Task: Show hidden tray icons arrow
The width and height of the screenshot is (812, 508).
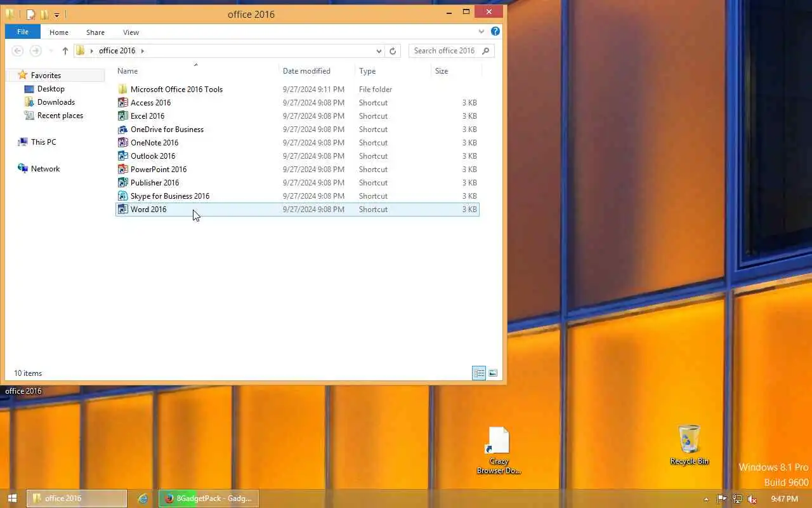Action: pos(706,499)
